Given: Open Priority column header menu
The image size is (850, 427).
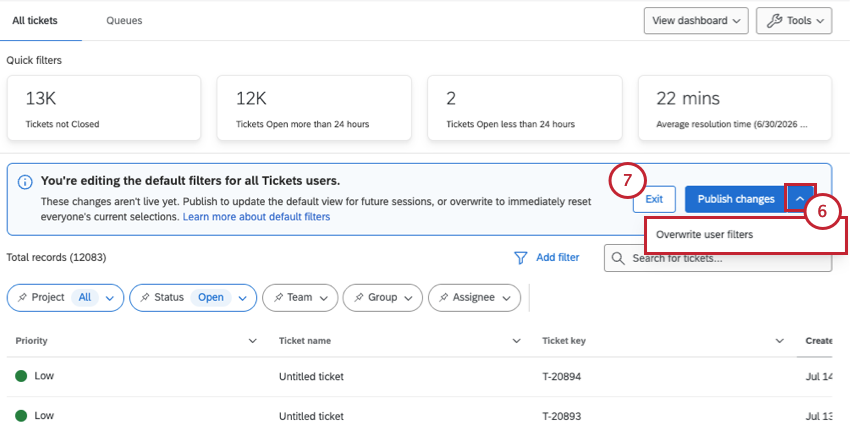Looking at the screenshot, I should point(253,341).
